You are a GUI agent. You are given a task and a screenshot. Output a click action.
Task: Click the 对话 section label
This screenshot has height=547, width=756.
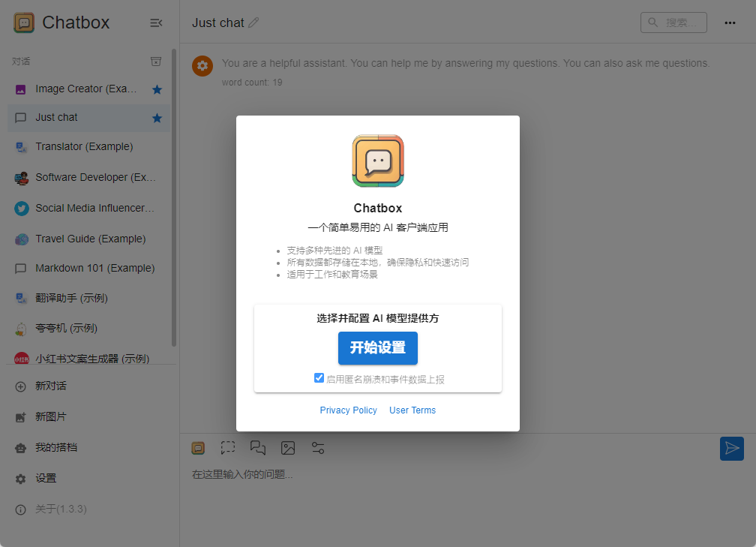(x=21, y=62)
